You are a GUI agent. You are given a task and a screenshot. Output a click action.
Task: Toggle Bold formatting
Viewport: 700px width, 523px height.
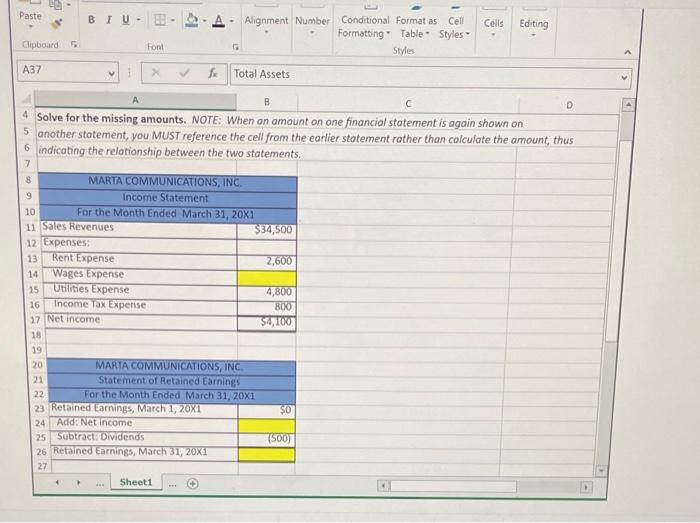[91, 20]
